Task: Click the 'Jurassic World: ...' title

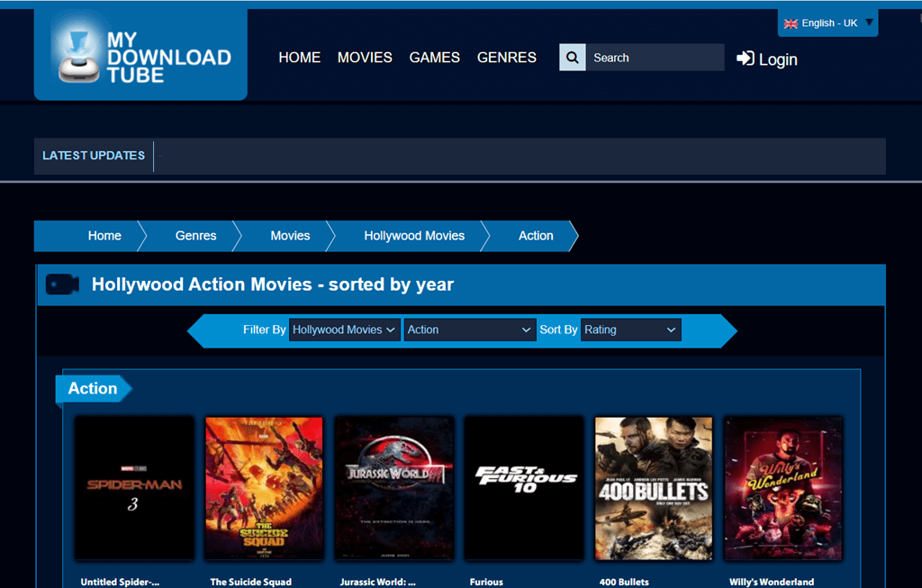Action: (x=378, y=582)
